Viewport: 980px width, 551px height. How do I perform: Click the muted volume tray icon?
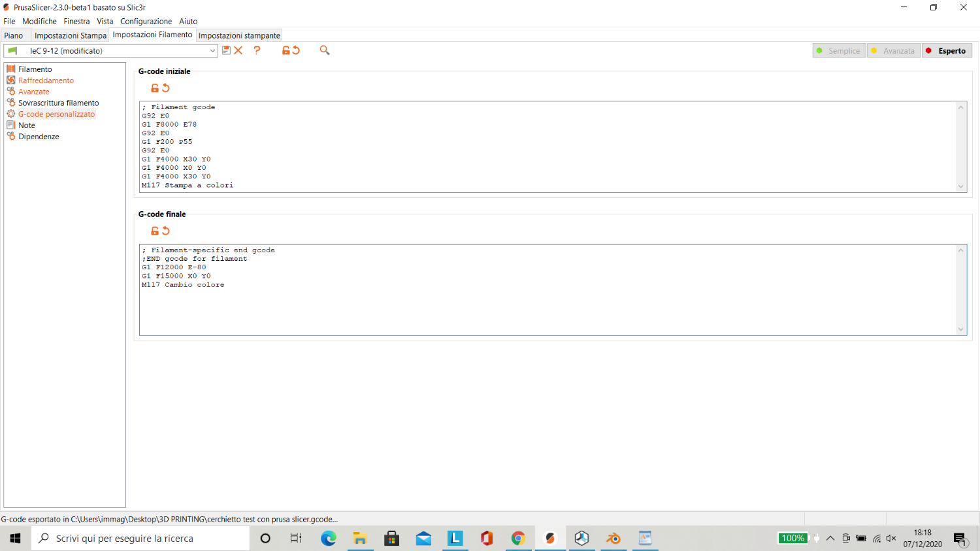tap(891, 539)
